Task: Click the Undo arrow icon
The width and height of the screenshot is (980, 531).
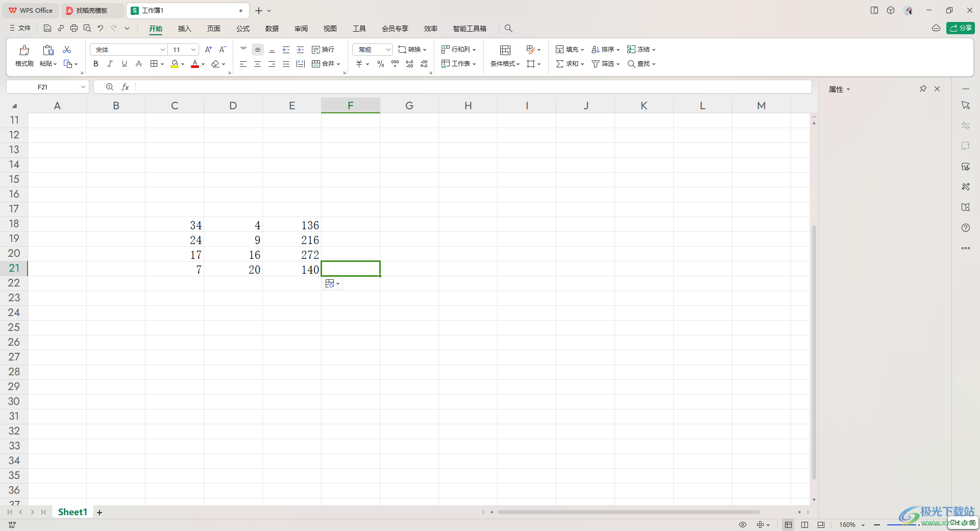Action: click(x=101, y=28)
